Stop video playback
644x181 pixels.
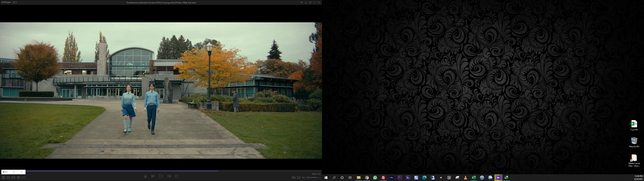(176, 176)
